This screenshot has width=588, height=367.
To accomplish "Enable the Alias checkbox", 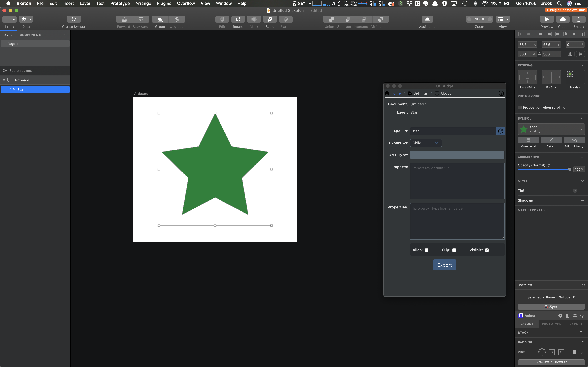I will tap(427, 250).
